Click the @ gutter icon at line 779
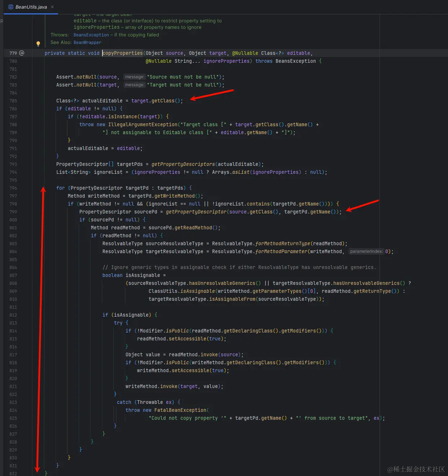 pos(22,53)
